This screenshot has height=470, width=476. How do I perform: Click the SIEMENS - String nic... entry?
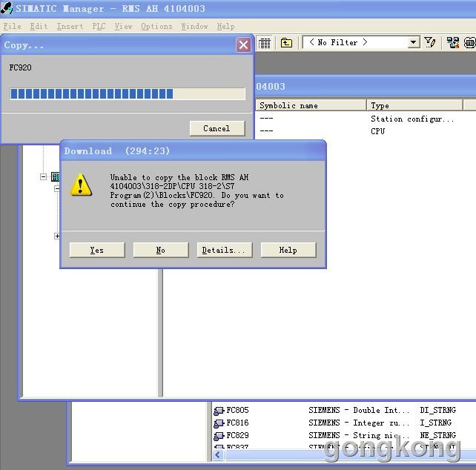pyautogui.click(x=359, y=435)
